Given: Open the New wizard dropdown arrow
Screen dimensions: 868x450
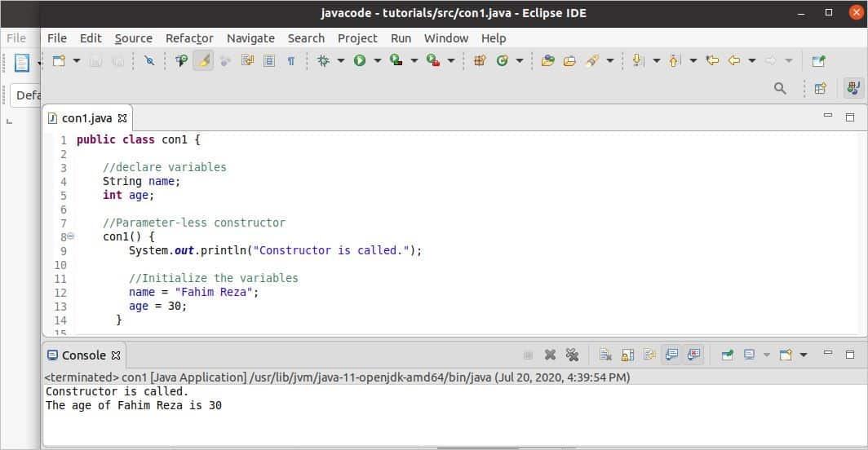Looking at the screenshot, I should pyautogui.click(x=77, y=61).
